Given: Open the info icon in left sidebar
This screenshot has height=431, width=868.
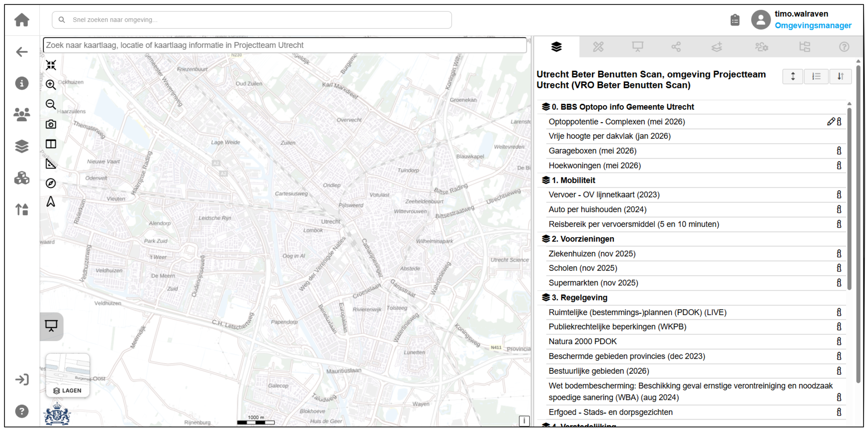Looking at the screenshot, I should point(22,83).
